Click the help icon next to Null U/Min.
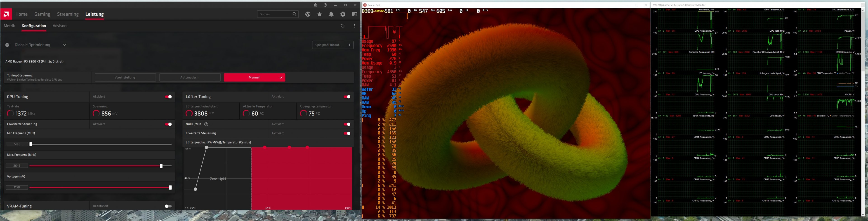This screenshot has height=221, width=868. pyautogui.click(x=206, y=124)
